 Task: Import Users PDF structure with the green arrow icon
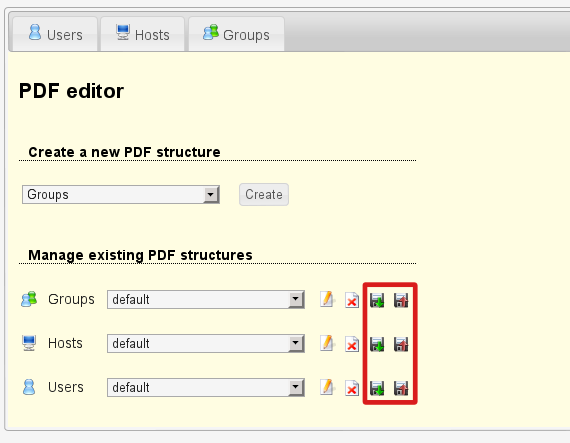coord(377,388)
